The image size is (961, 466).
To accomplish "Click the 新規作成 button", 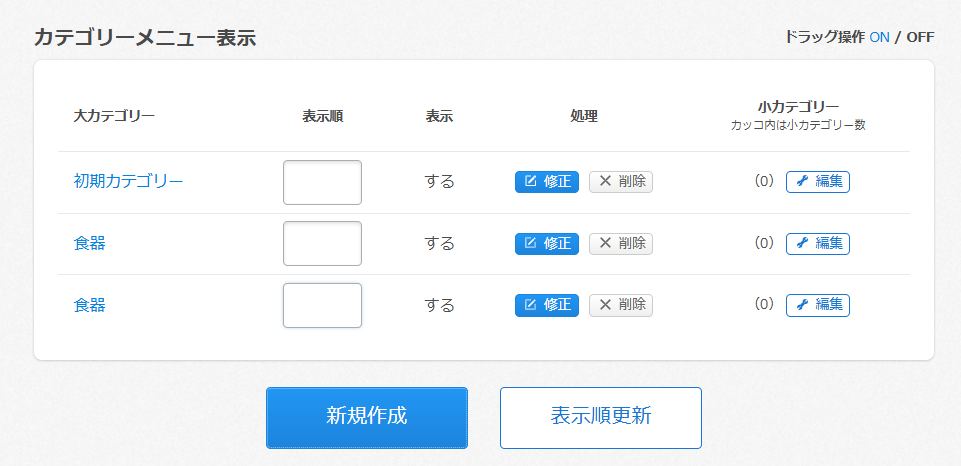I will click(367, 417).
